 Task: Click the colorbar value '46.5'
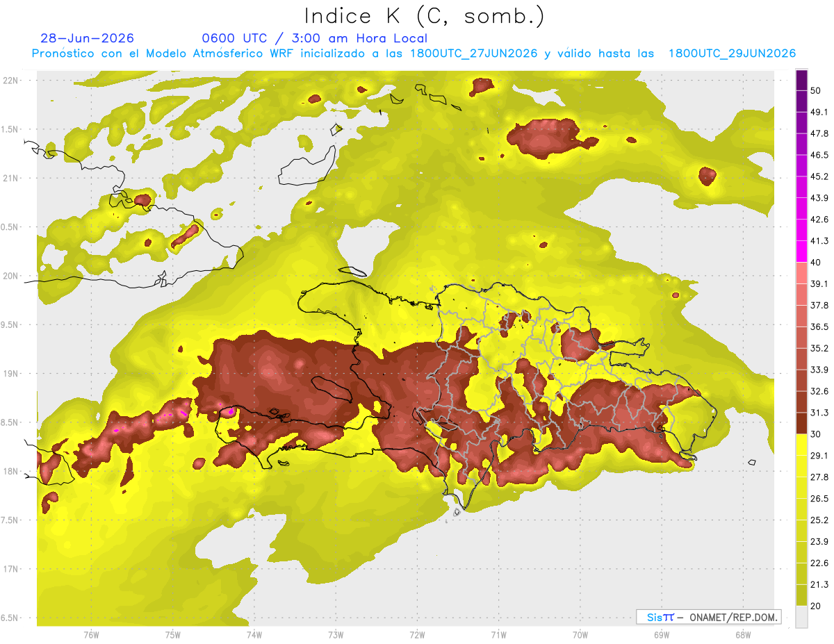819,155
